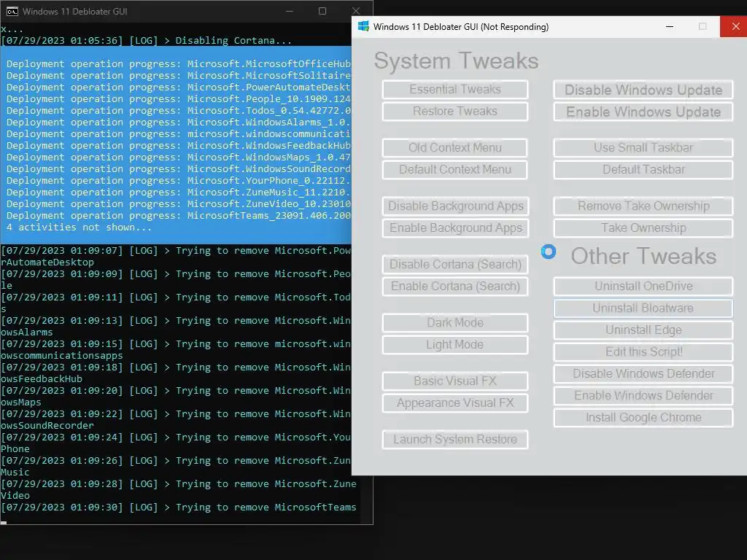Close the Not Responding Debloater window
Screen dimensions: 747x560
735,27
